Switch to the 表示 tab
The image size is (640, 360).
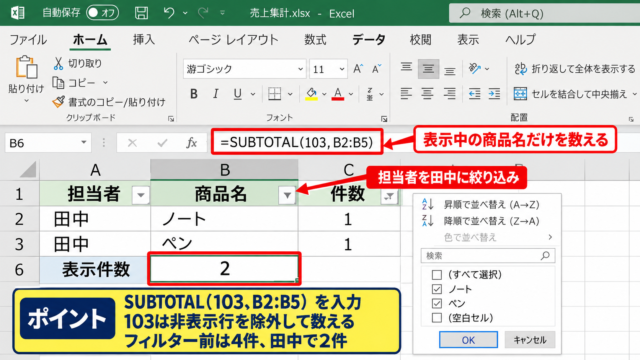pyautogui.click(x=468, y=40)
